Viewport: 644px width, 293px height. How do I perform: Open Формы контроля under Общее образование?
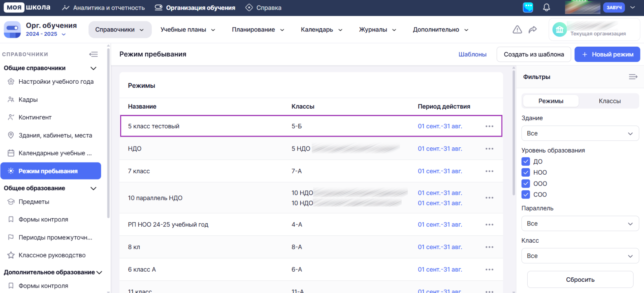[x=43, y=219]
